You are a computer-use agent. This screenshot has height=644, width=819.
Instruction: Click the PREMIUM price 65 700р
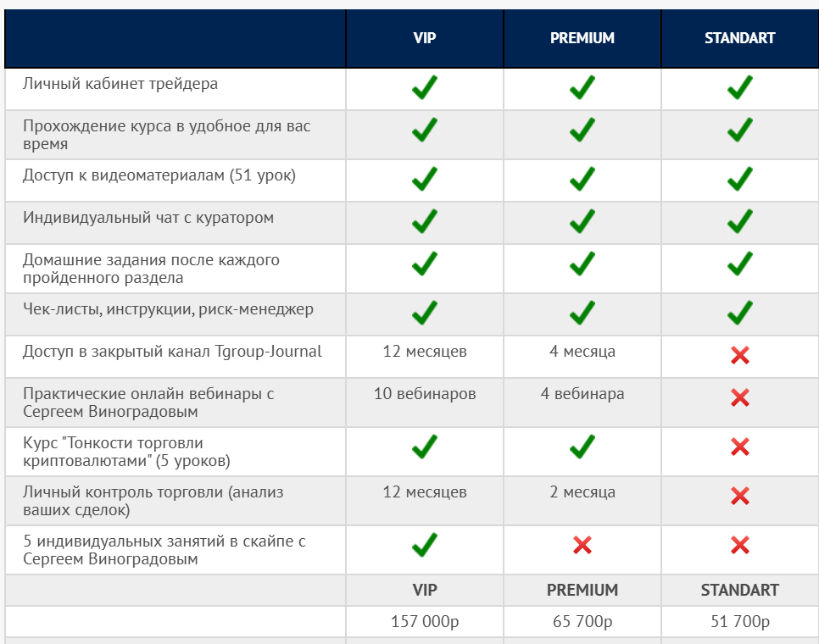point(582,622)
